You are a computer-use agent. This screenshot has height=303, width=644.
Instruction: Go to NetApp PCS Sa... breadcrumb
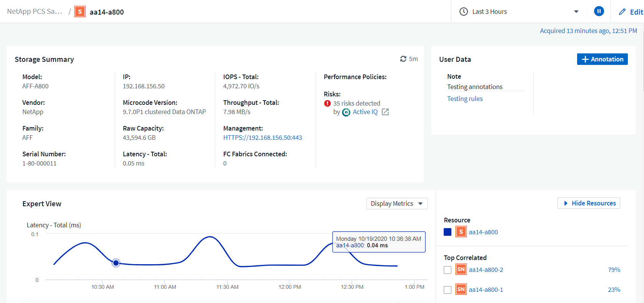pos(35,12)
